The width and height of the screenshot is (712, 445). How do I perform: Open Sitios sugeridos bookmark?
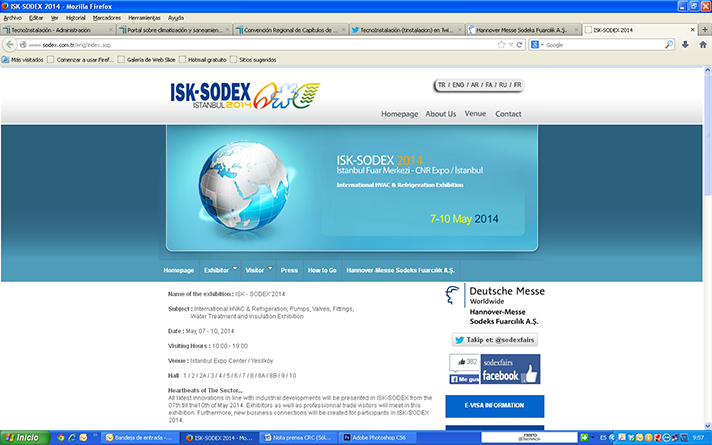(253, 59)
